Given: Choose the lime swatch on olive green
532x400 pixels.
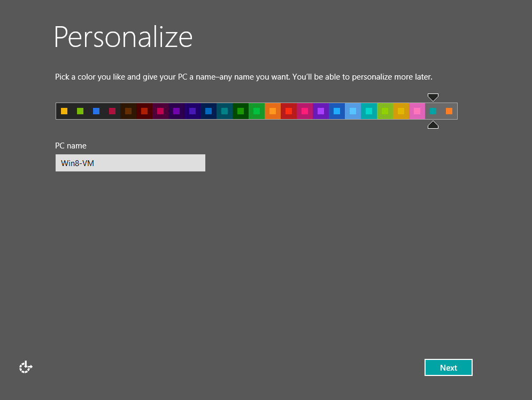Looking at the screenshot, I should pyautogui.click(x=385, y=111).
